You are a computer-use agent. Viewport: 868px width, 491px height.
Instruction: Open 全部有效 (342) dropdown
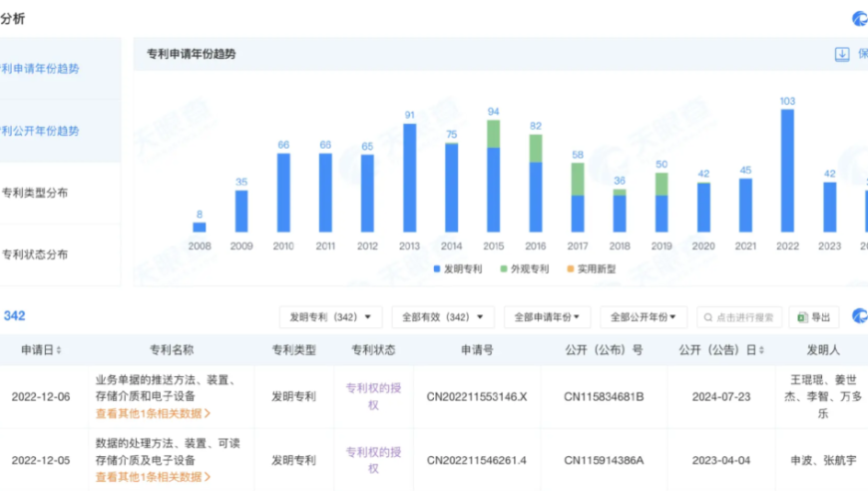[x=443, y=317]
